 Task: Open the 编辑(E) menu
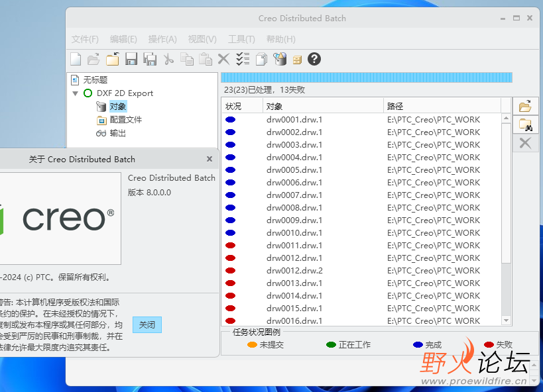(123, 39)
